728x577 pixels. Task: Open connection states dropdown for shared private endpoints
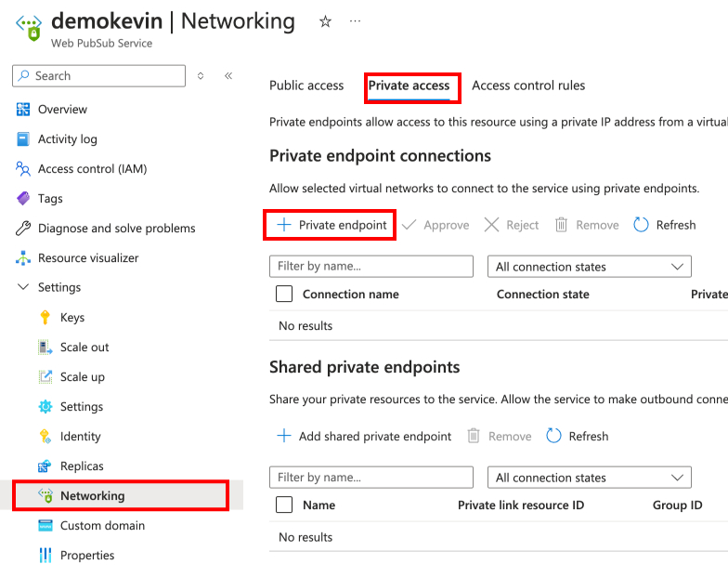[x=589, y=478]
